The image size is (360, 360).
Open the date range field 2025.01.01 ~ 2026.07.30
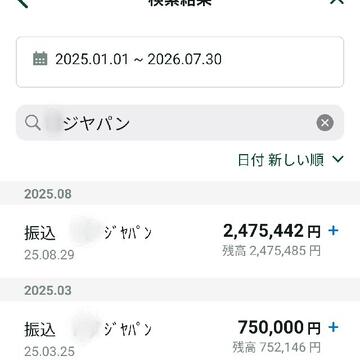click(x=180, y=62)
